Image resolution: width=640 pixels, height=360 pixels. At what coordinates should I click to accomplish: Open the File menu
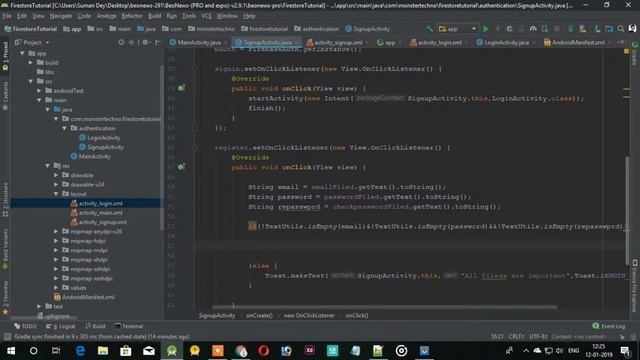pos(7,16)
